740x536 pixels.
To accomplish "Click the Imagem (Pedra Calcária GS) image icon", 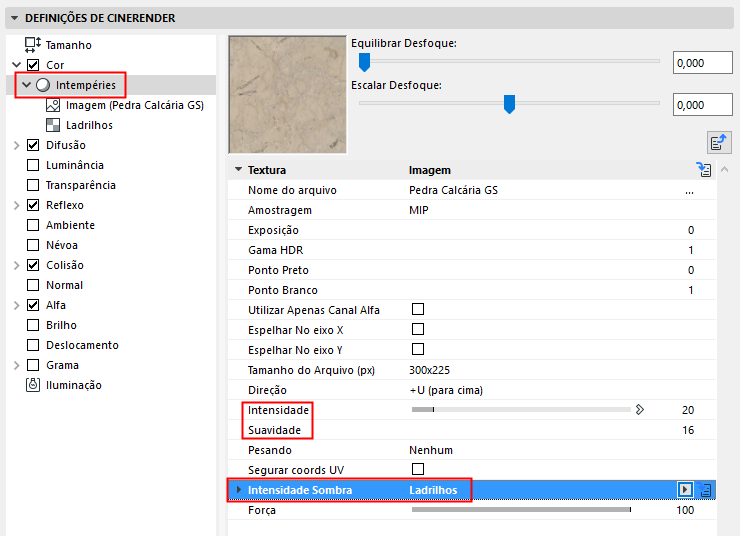I will coord(53,105).
